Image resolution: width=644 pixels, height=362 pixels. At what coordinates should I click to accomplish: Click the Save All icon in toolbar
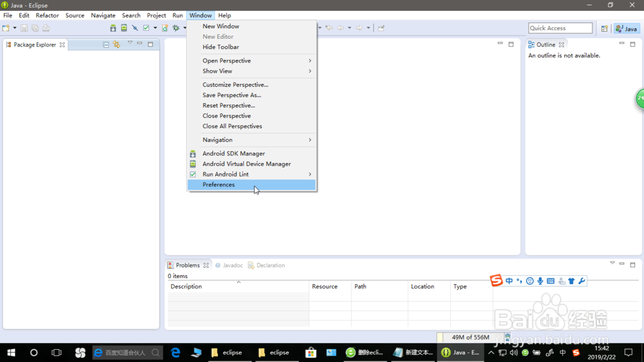35,28
